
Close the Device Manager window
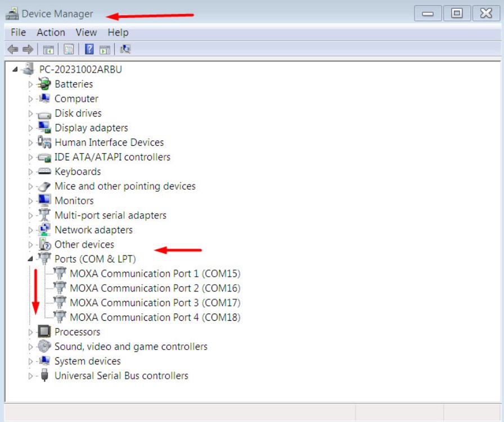(485, 13)
